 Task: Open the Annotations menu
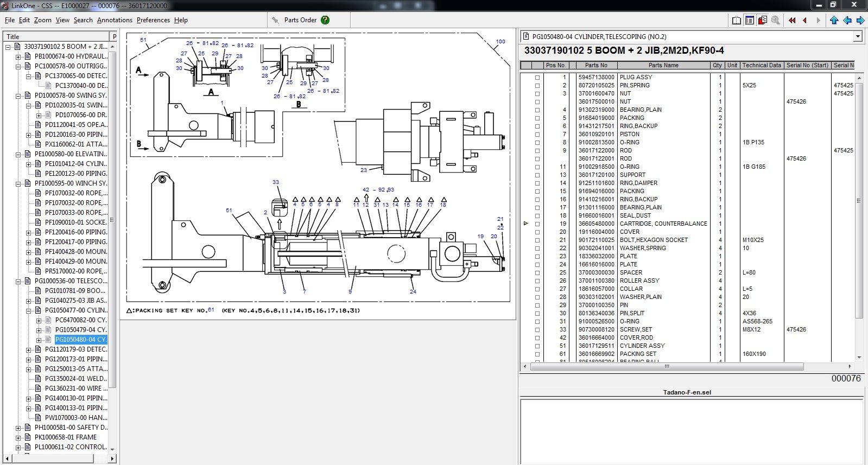pos(115,20)
